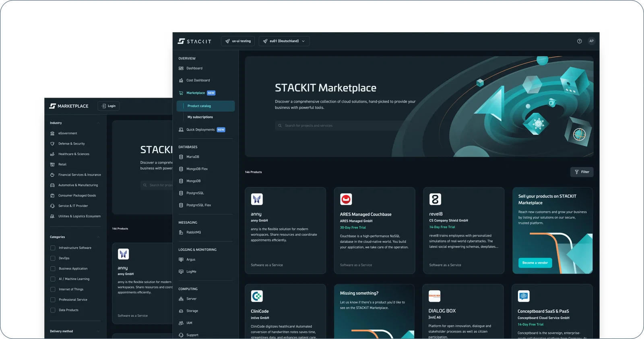Image resolution: width=644 pixels, height=339 pixels.
Task: Click 'CS Company Shield GmbH' vendor text
Action: [448, 220]
